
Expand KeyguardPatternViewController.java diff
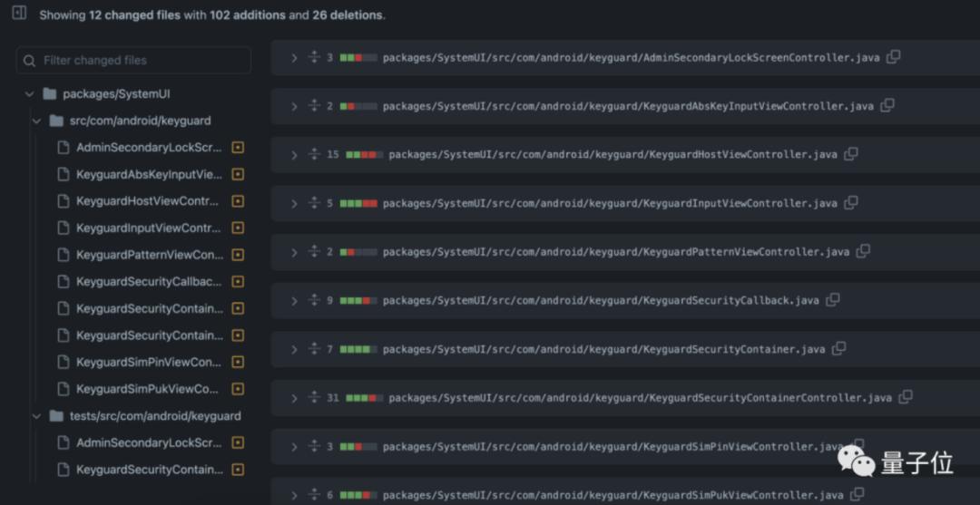point(294,253)
